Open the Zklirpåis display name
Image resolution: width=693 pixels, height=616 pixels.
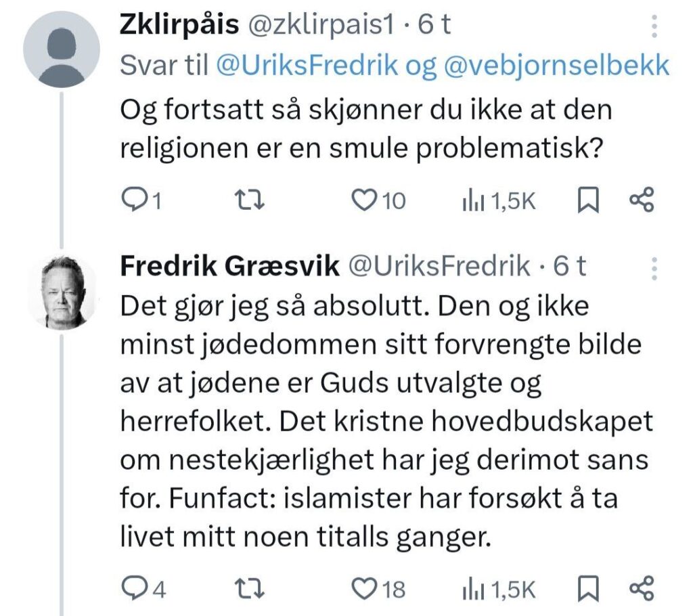pos(179,25)
